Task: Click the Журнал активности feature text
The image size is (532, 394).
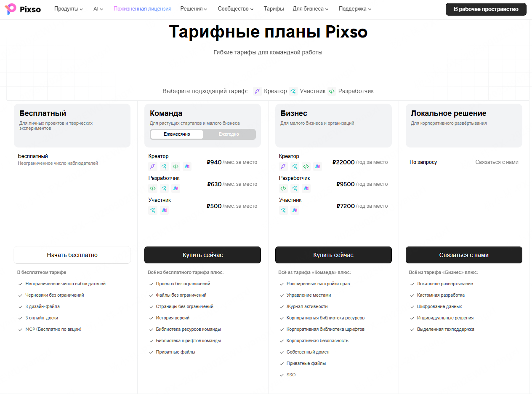Action: (x=307, y=306)
